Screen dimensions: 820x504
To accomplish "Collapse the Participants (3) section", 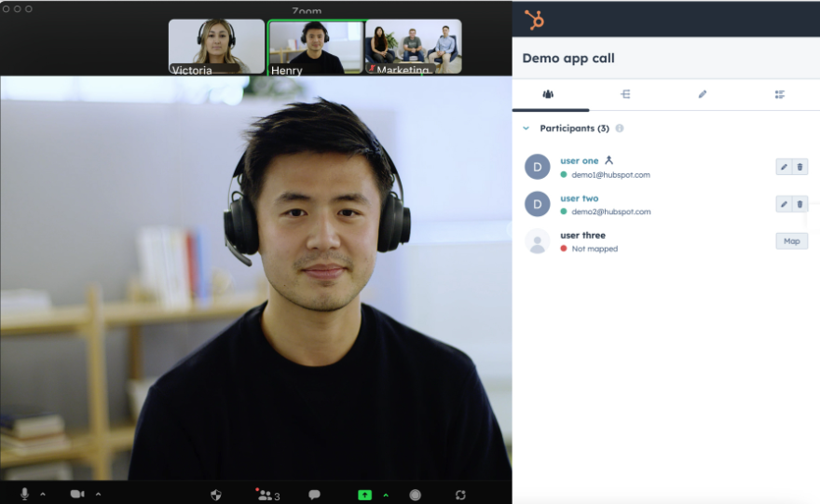I will click(526, 128).
